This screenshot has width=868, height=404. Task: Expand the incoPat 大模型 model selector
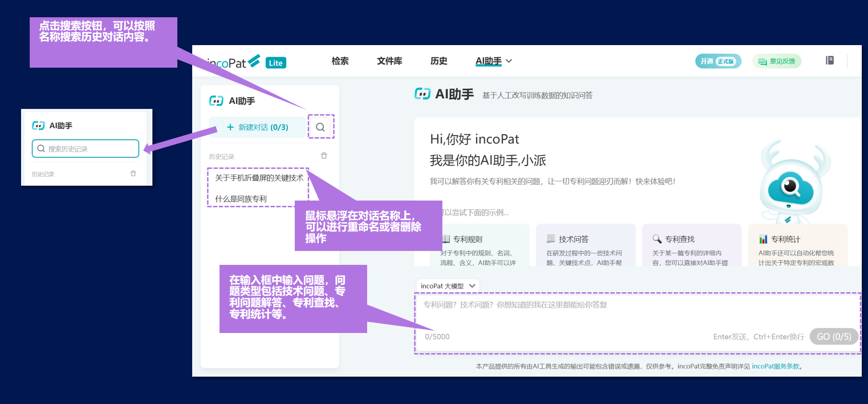[x=448, y=286]
